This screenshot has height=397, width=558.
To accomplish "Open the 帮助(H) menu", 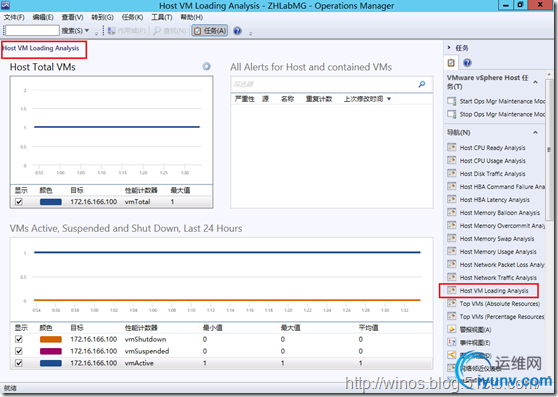I will pos(191,17).
